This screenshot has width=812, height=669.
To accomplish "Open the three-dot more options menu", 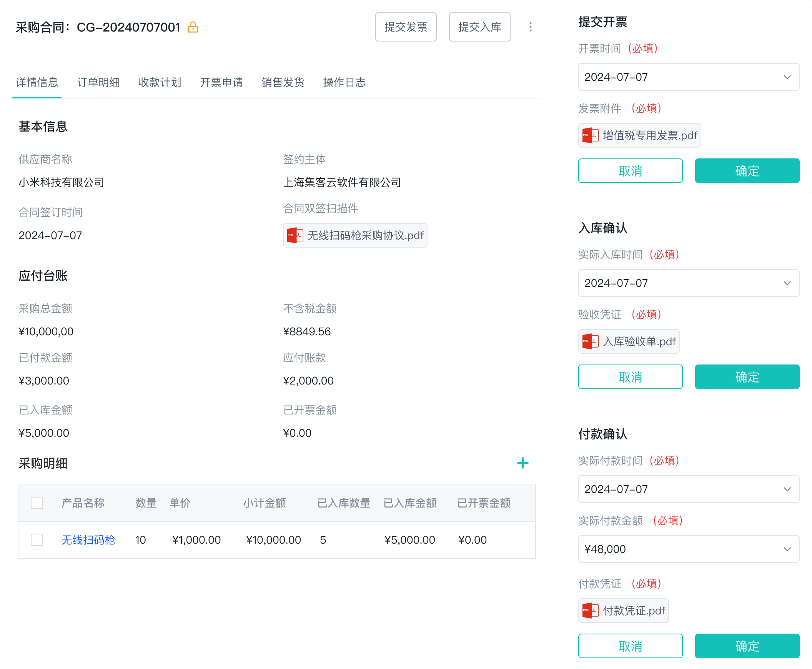I will click(530, 27).
